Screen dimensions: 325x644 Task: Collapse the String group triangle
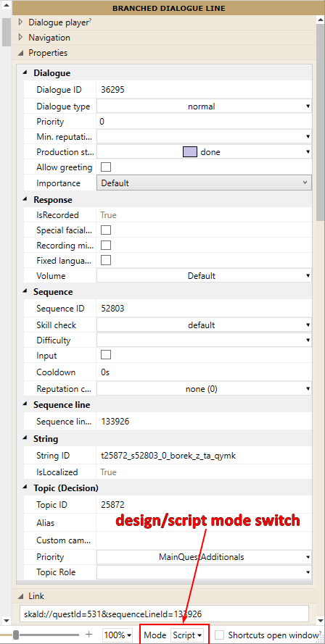[x=25, y=439]
